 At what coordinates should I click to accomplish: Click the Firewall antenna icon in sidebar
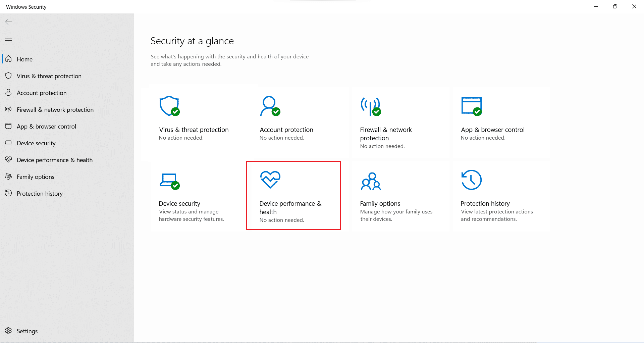8,109
